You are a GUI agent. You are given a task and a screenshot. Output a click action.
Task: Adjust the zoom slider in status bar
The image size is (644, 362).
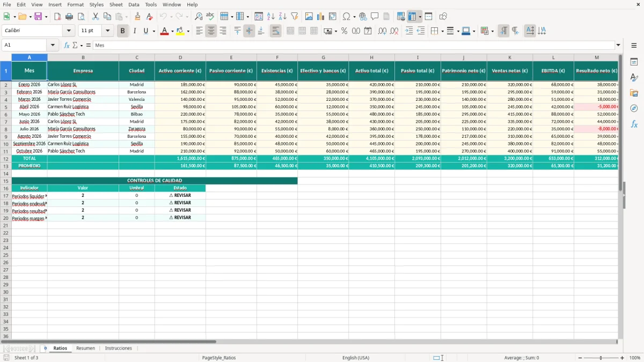point(601,358)
